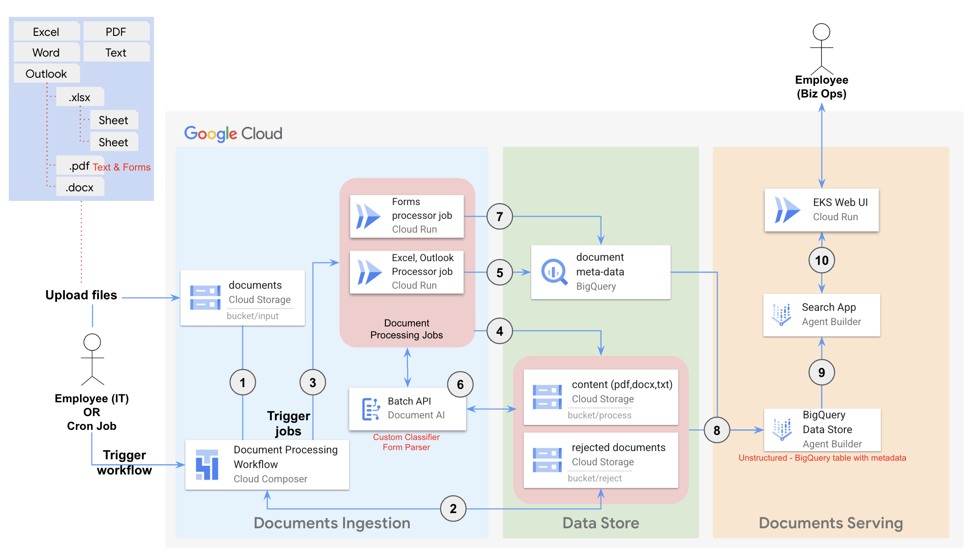The height and width of the screenshot is (560, 975).
Task: Click the Cloud Run icon on EKS Web UI
Action: click(787, 210)
